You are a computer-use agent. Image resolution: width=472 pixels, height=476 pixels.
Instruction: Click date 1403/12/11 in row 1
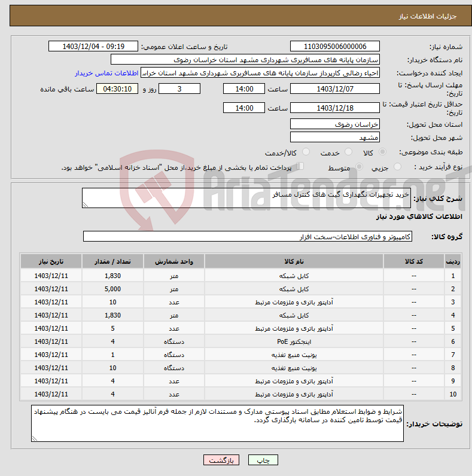(x=51, y=276)
